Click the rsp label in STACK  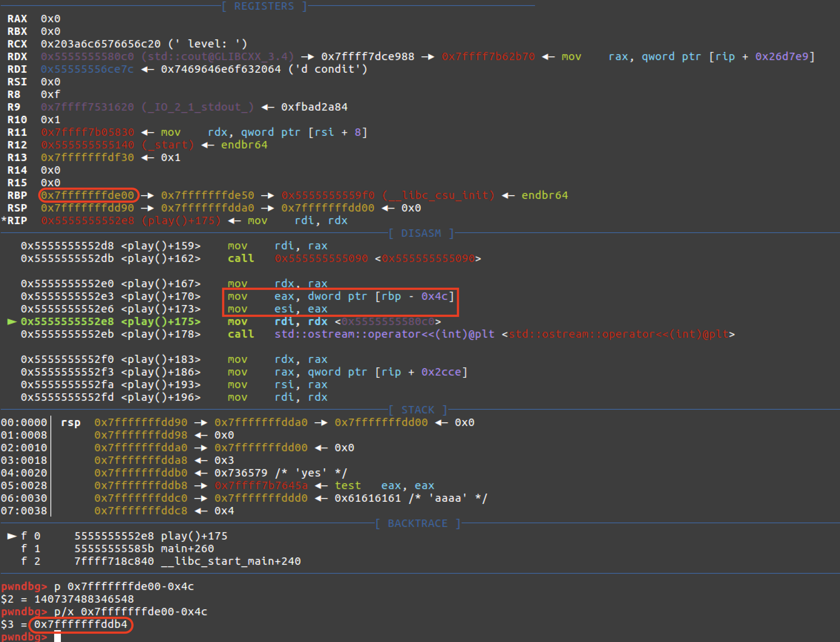click(x=70, y=423)
